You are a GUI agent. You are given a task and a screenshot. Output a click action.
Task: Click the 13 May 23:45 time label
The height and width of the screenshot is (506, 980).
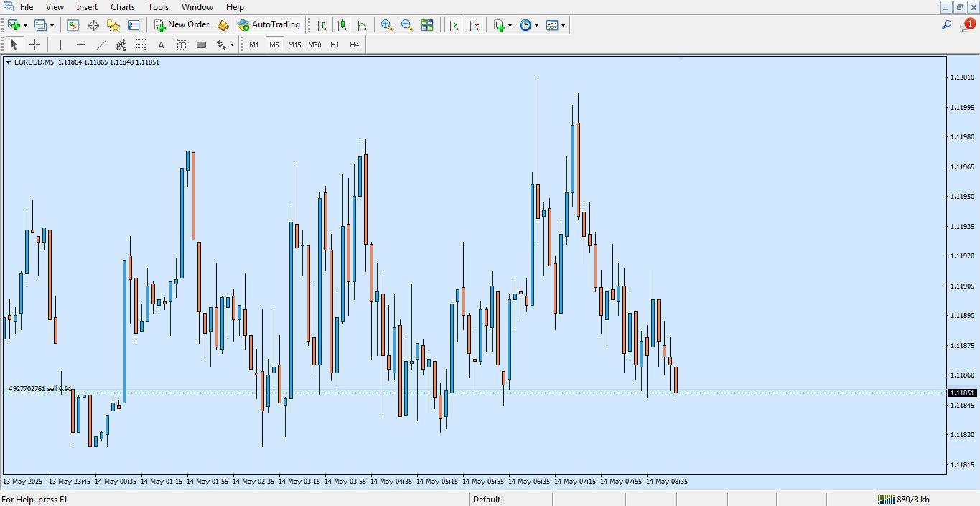coord(70,482)
